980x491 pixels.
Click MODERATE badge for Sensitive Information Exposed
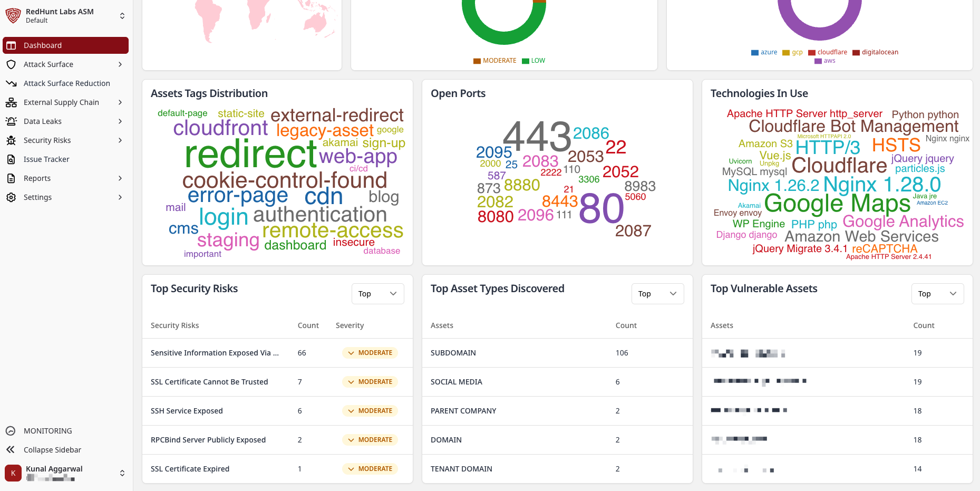point(370,353)
